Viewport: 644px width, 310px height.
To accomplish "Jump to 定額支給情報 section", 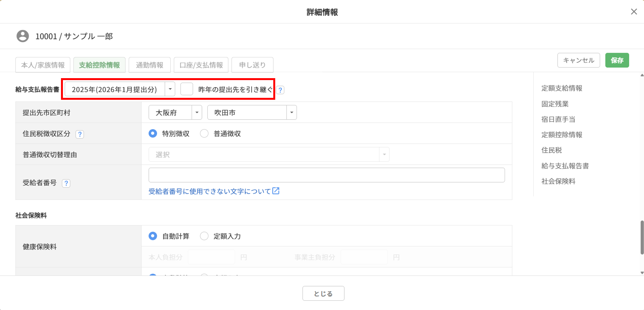I will point(562,88).
